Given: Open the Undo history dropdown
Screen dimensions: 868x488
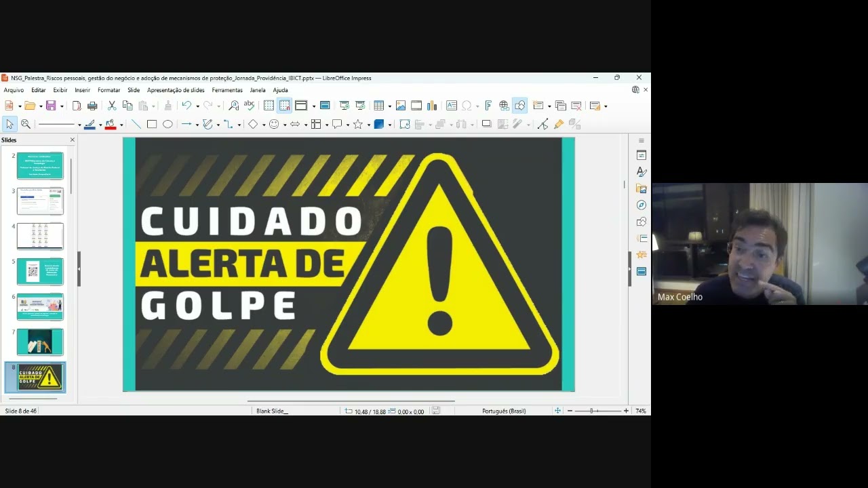Looking at the screenshot, I should [x=197, y=106].
